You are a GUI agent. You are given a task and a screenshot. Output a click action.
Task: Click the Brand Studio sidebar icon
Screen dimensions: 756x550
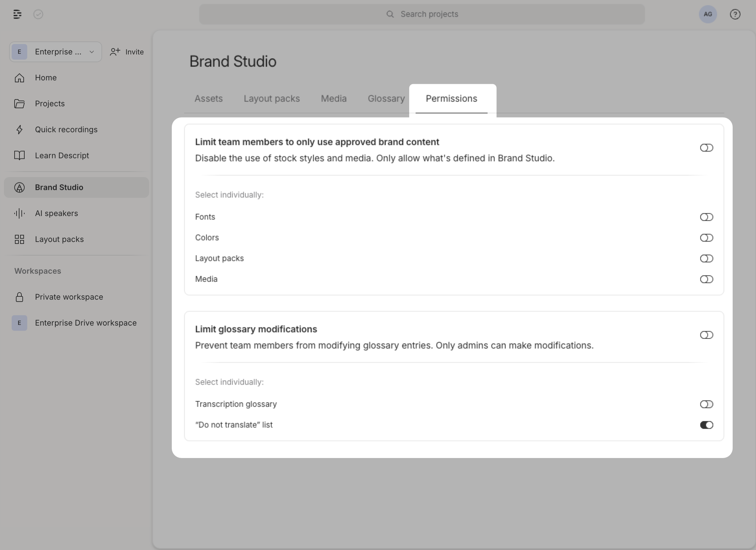click(x=19, y=187)
